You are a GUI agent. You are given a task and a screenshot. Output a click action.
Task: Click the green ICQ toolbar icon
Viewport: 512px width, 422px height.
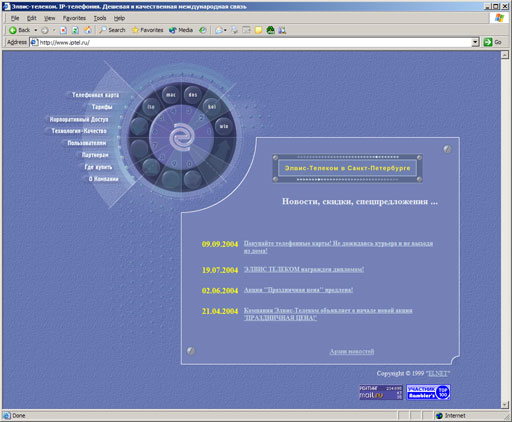coord(270,30)
